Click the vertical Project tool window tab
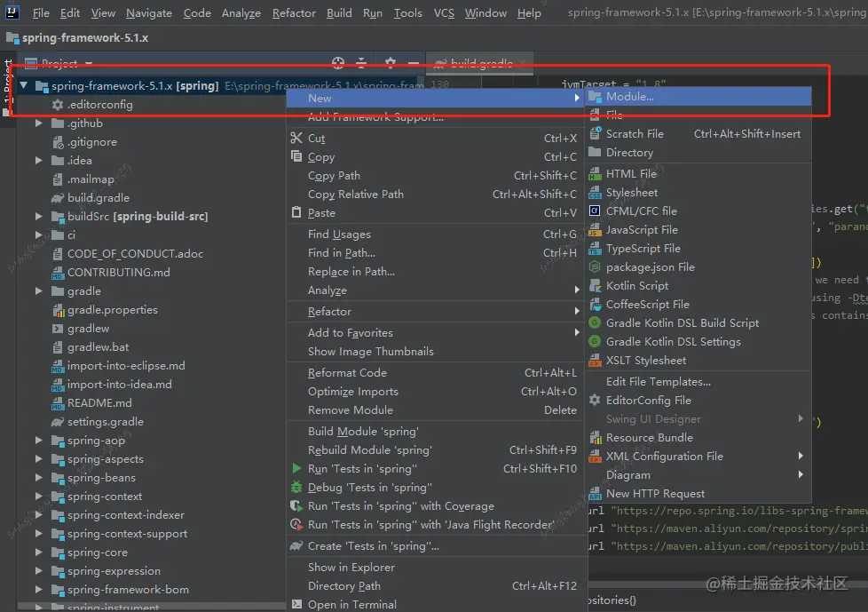Image resolution: width=868 pixels, height=612 pixels. coord(7,81)
